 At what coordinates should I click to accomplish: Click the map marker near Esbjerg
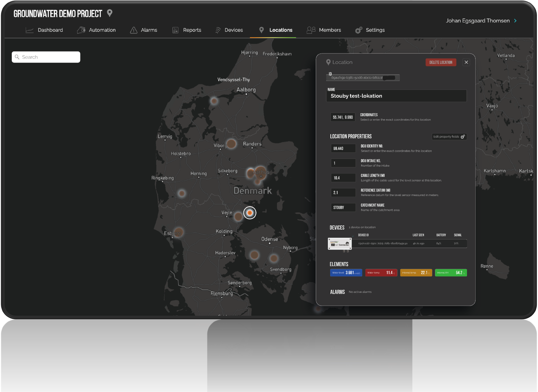179,232
